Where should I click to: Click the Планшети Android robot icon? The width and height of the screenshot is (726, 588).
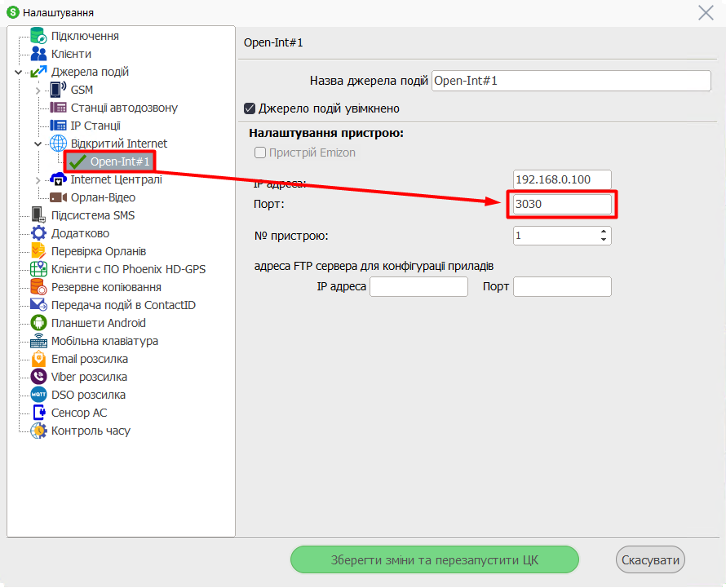tap(38, 323)
